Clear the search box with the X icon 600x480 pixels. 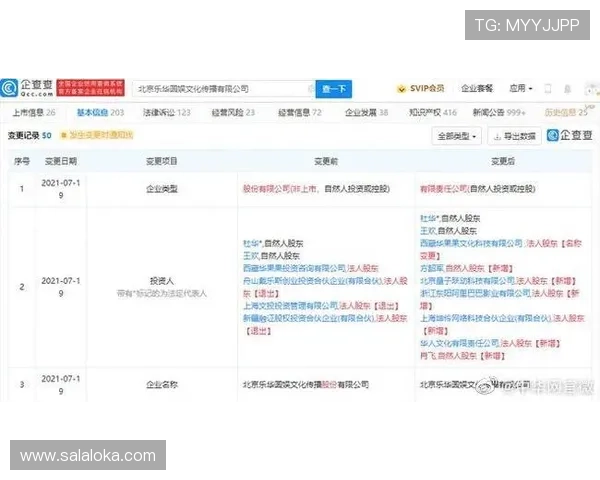(311, 89)
